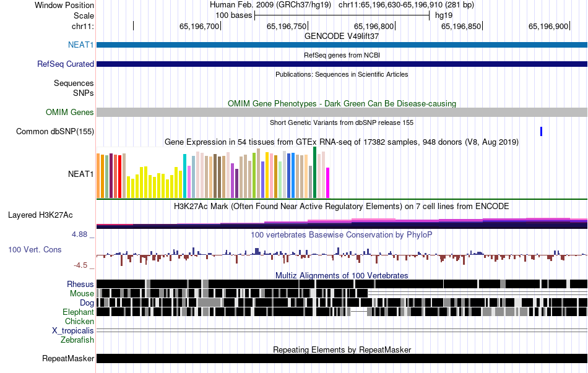The width and height of the screenshot is (588, 373).
Task: Click the Dog alignment block row
Action: [342, 302]
